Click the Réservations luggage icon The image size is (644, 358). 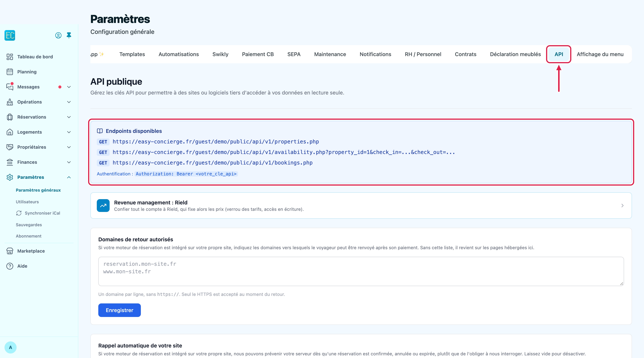(x=10, y=117)
